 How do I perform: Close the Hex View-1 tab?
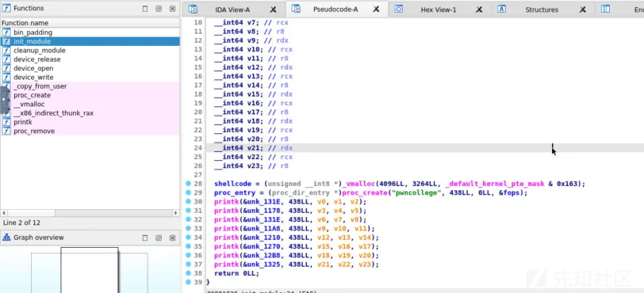(479, 10)
